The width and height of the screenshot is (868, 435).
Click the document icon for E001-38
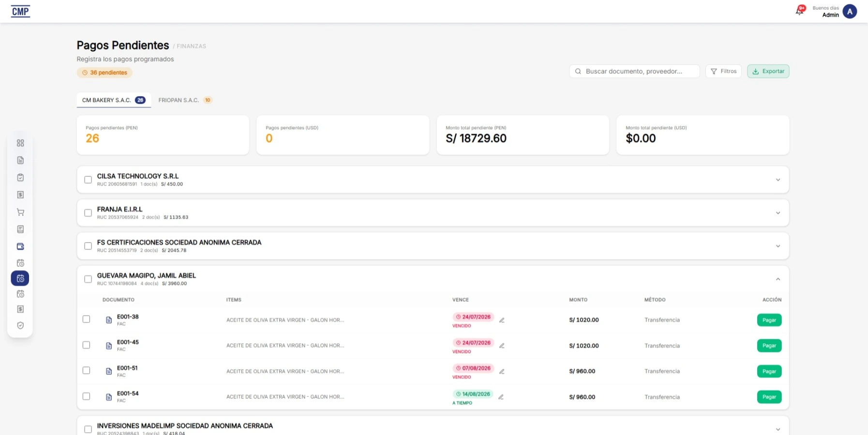click(x=109, y=320)
